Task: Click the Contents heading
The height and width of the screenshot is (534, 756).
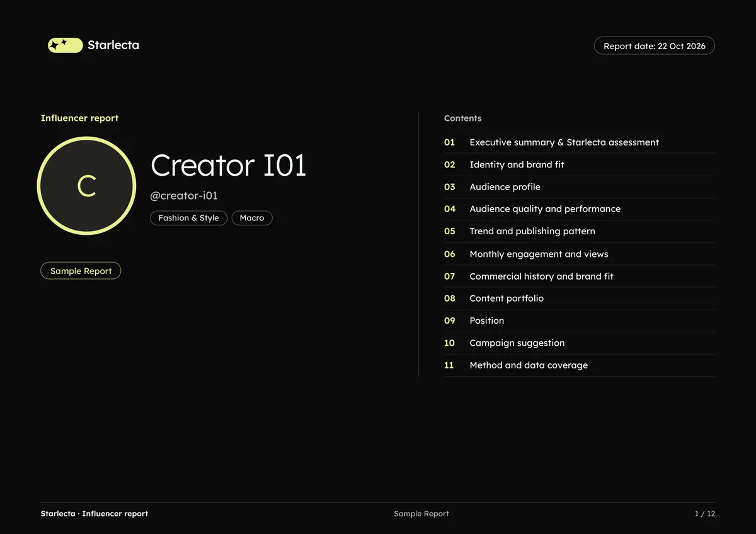Action: [462, 118]
